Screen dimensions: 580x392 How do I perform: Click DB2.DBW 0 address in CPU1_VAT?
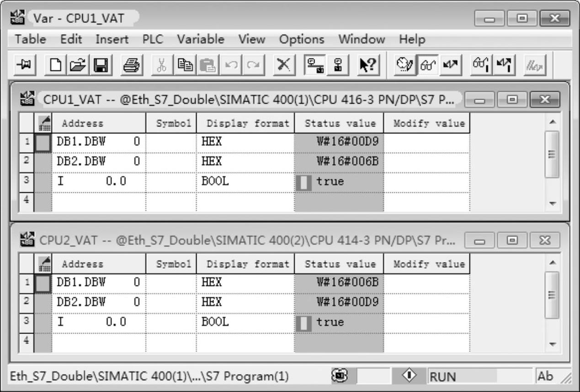pyautogui.click(x=99, y=162)
